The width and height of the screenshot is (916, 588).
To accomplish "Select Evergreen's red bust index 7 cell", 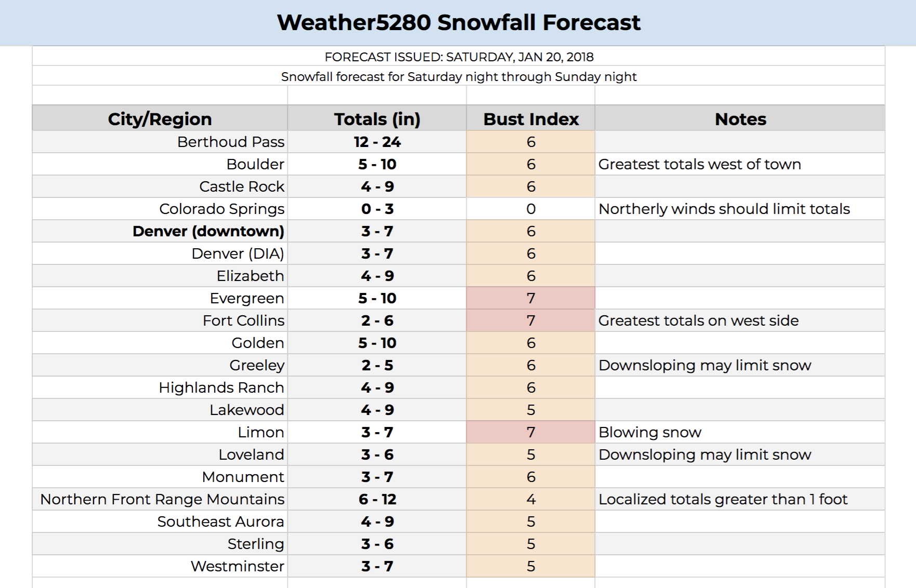I will tap(531, 298).
